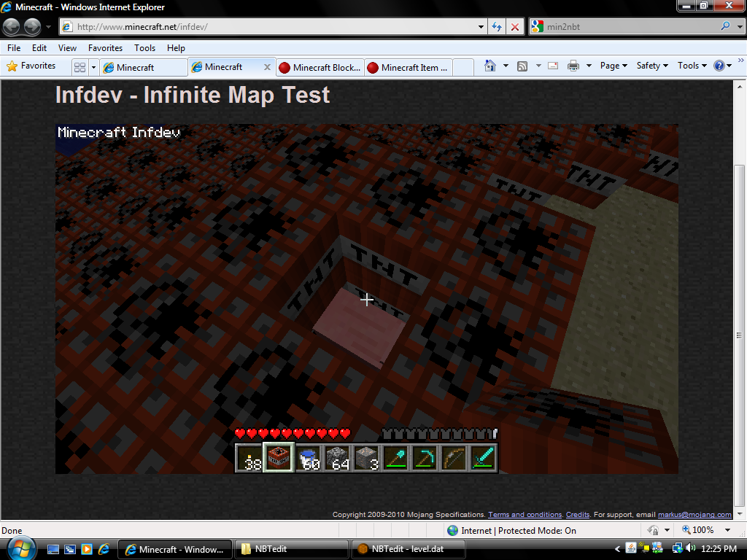Open the File menu

click(x=14, y=48)
